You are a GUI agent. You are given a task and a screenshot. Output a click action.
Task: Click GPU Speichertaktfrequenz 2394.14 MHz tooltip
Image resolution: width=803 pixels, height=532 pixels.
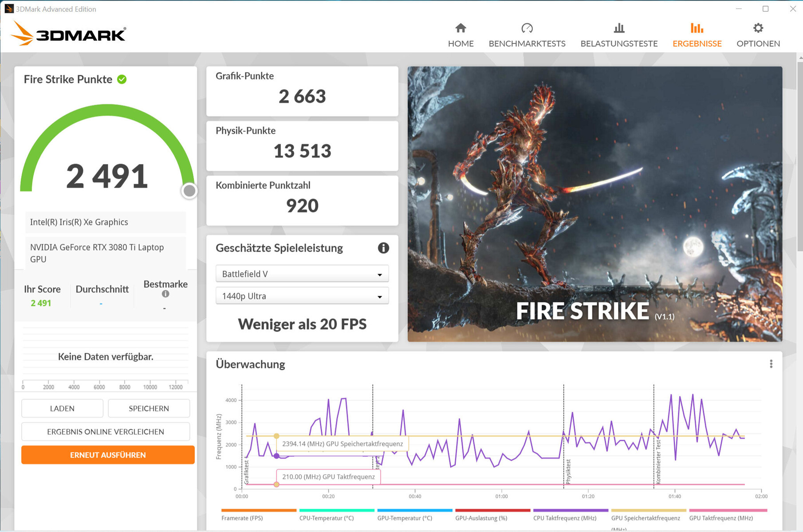pyautogui.click(x=342, y=444)
